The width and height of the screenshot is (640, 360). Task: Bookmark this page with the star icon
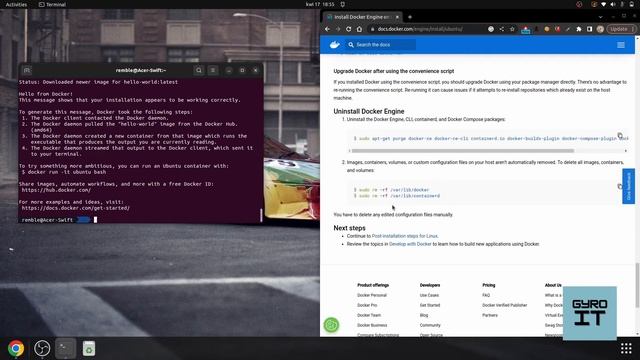point(512,29)
